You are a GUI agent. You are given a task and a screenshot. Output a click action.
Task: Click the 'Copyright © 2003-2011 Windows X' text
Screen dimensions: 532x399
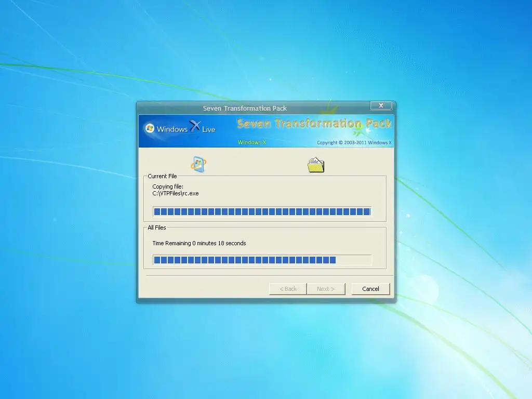(354, 142)
